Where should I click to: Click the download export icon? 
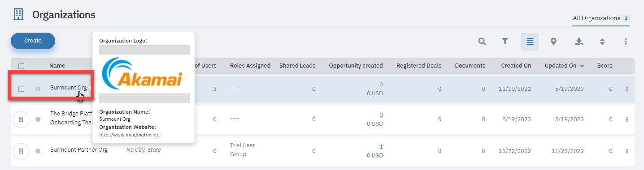(x=579, y=42)
